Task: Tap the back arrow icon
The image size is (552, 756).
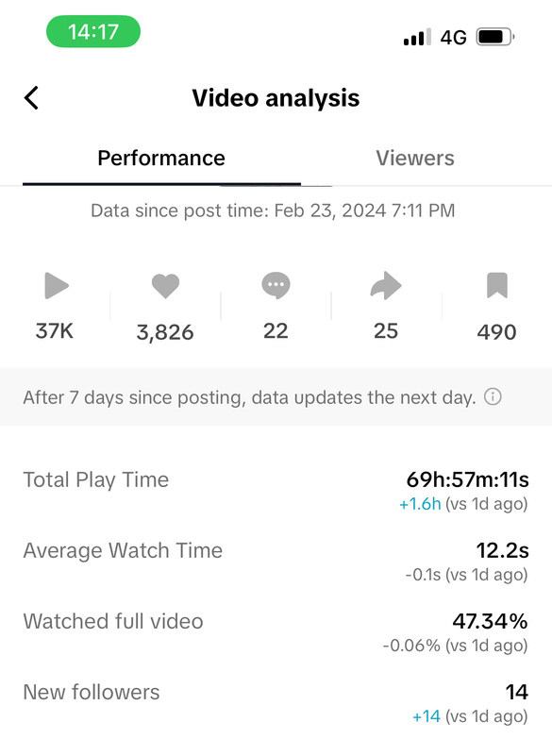Action: [31, 98]
